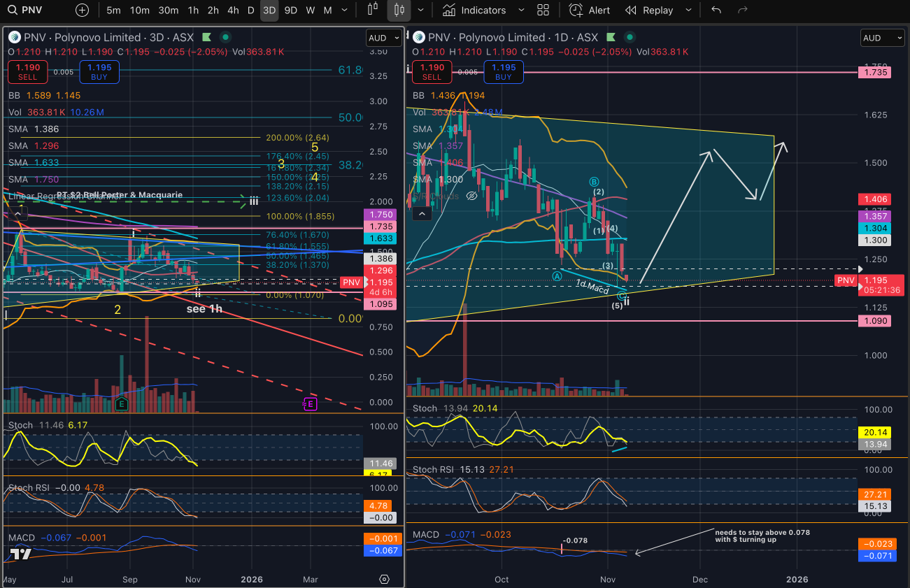The width and height of the screenshot is (910, 588).
Task: Toggle the green flag on 3D chart
Action: point(206,37)
